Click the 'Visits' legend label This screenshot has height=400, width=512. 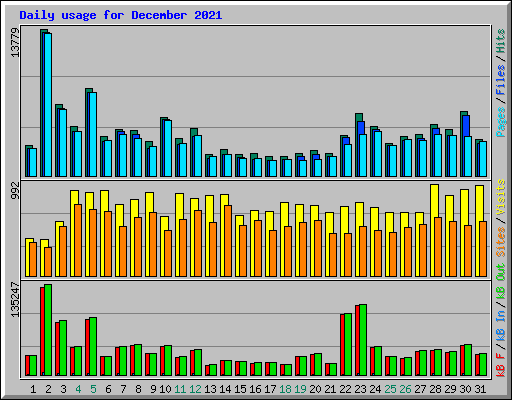[x=501, y=197]
